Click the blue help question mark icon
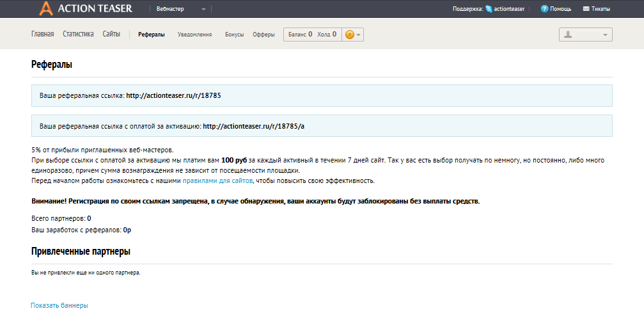Image resolution: width=644 pixels, height=327 pixels. click(544, 9)
